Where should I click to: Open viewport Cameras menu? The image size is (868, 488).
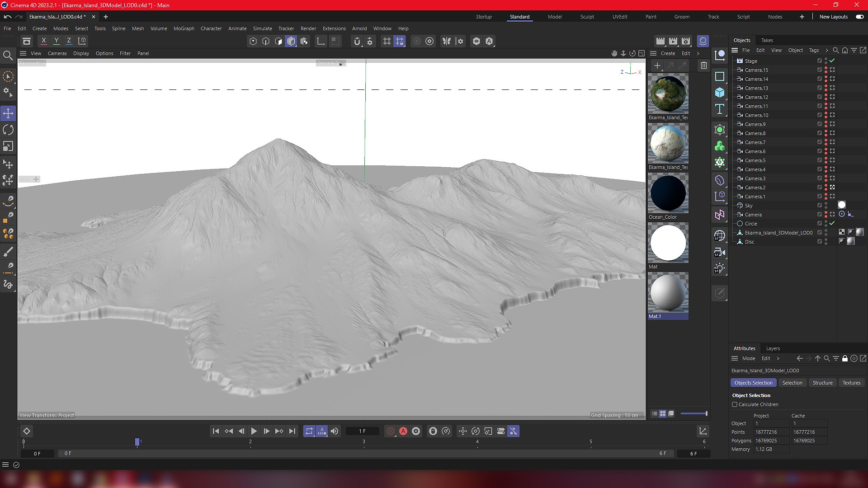57,53
